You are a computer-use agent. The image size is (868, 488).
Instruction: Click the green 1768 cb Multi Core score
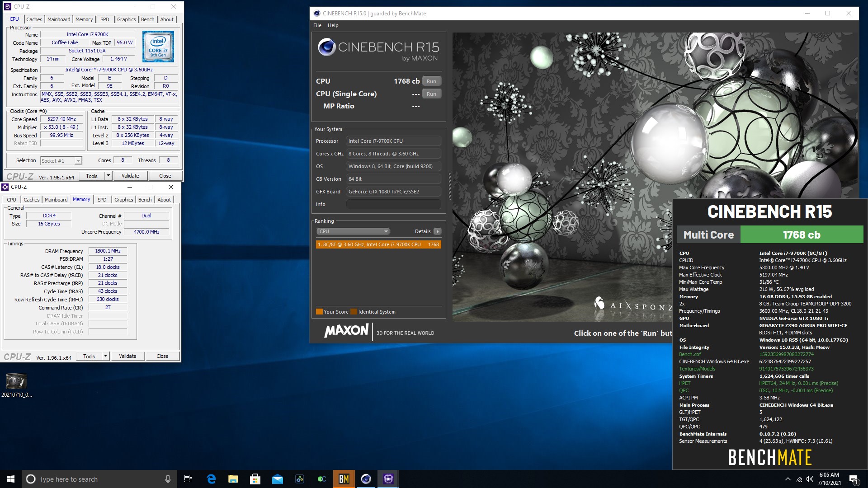[802, 235]
